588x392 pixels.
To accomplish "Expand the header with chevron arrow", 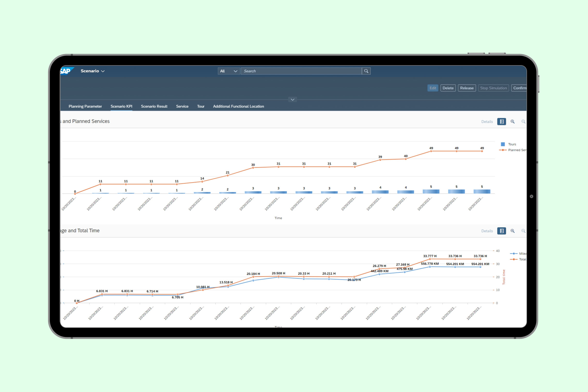I will pos(292,100).
